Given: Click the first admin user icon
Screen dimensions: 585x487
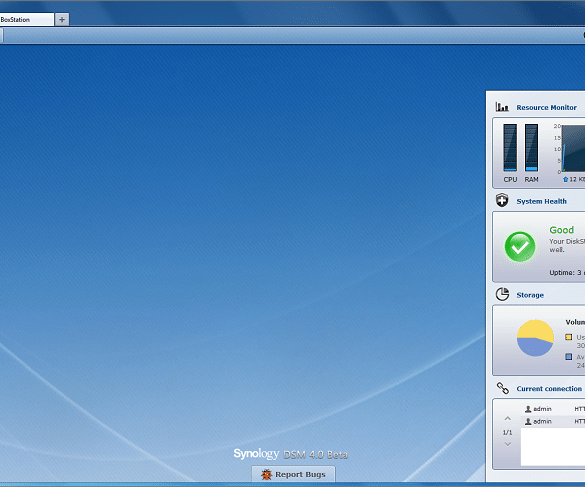Looking at the screenshot, I should [x=528, y=409].
